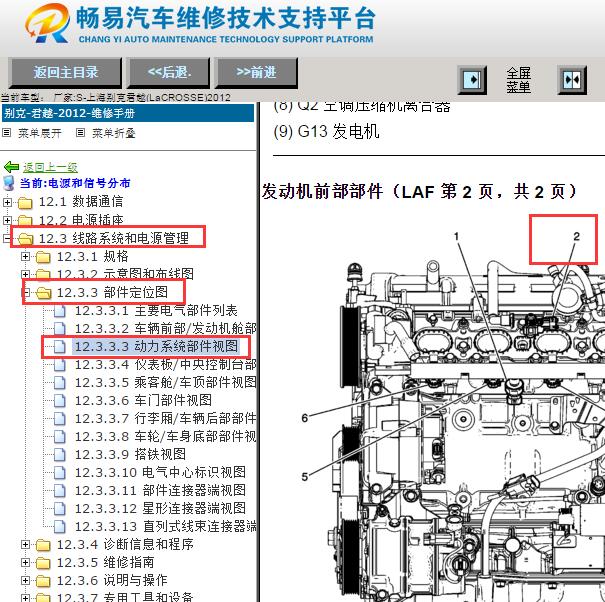Click the page icon of 12.3.3.11
Screen dimensions: 605x602
(59, 491)
